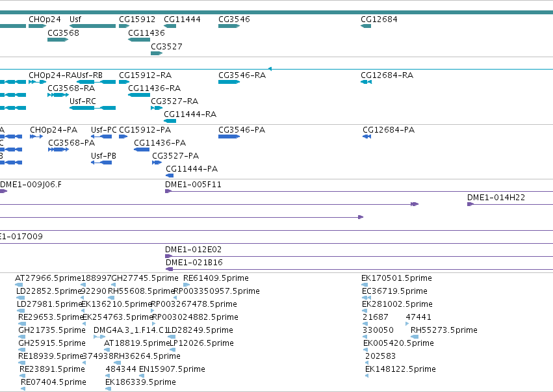Select the CG11436 gene glyph
The width and height of the screenshot is (553, 392).
[x=139, y=40]
